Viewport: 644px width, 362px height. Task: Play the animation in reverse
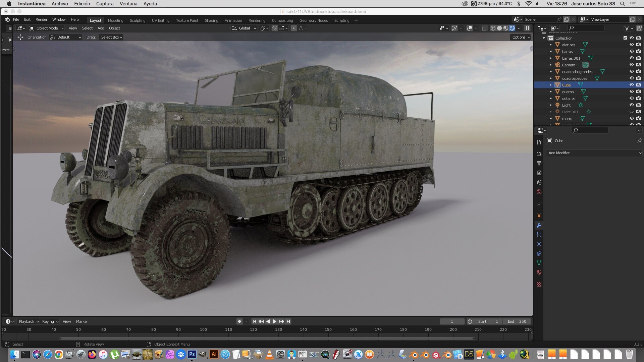click(x=268, y=321)
